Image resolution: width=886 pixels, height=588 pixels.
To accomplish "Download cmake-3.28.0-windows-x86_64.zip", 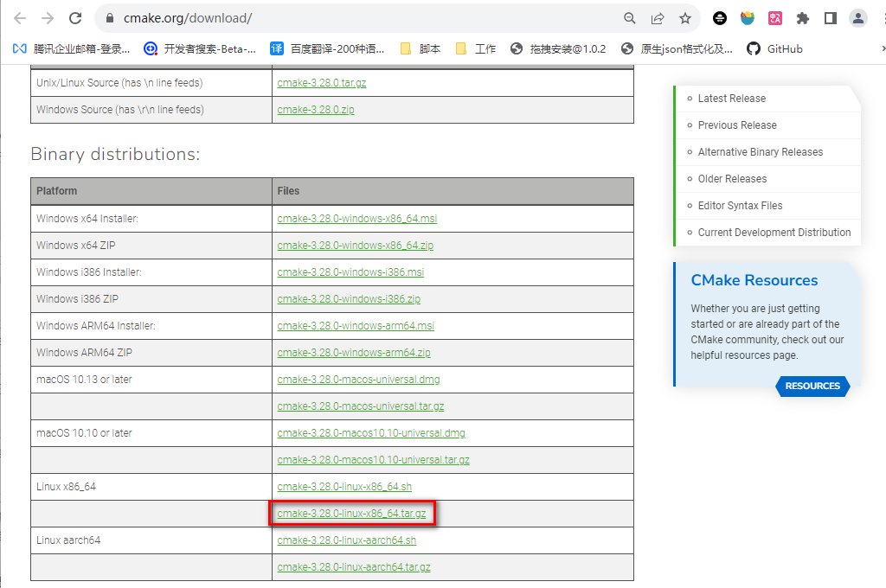I will click(356, 245).
